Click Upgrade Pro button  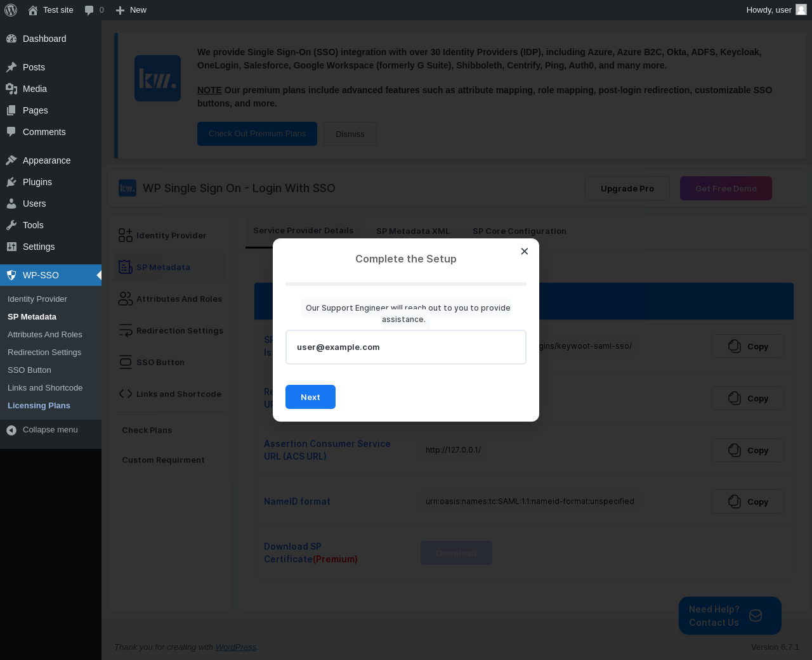click(627, 188)
